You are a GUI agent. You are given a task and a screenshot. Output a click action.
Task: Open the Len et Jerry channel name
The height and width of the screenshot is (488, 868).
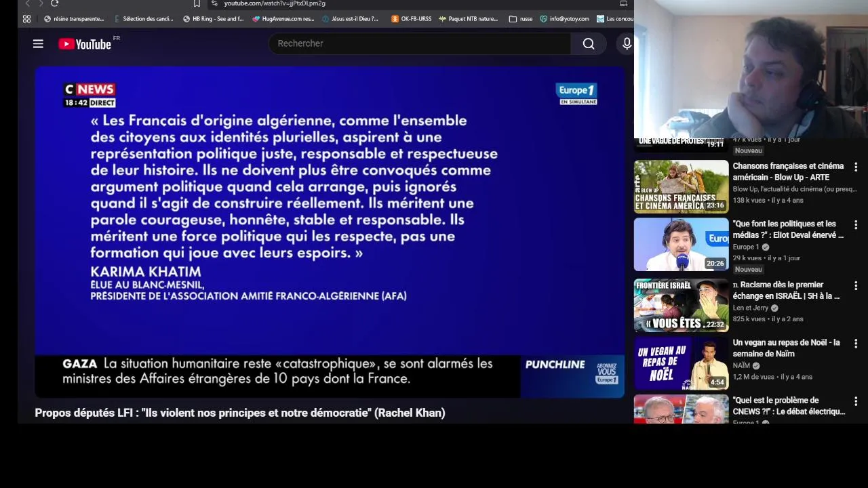click(750, 308)
